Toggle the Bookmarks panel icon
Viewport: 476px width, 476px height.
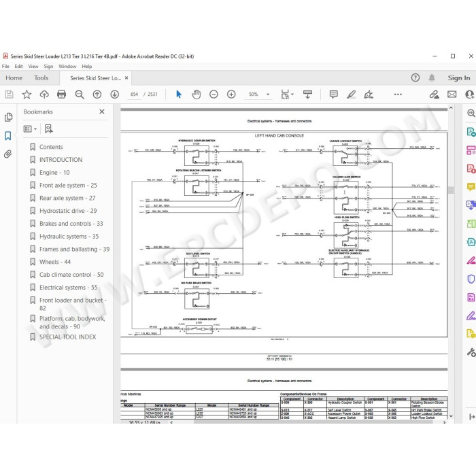(8, 136)
